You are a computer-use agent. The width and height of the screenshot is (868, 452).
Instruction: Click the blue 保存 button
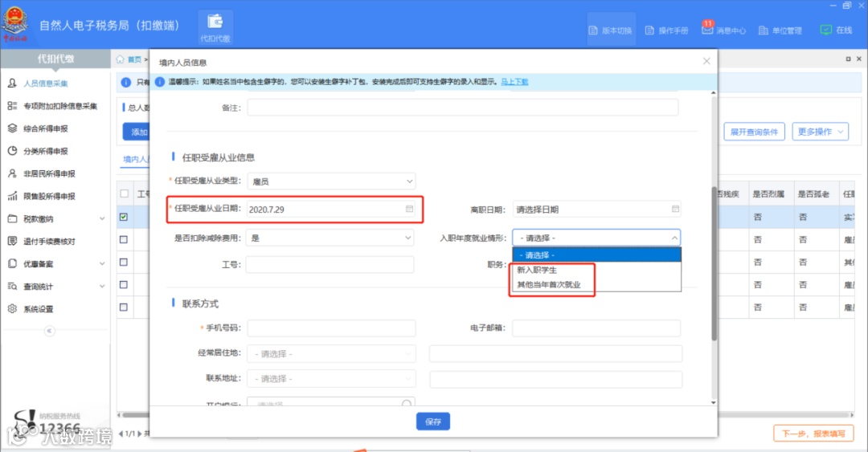tap(433, 421)
